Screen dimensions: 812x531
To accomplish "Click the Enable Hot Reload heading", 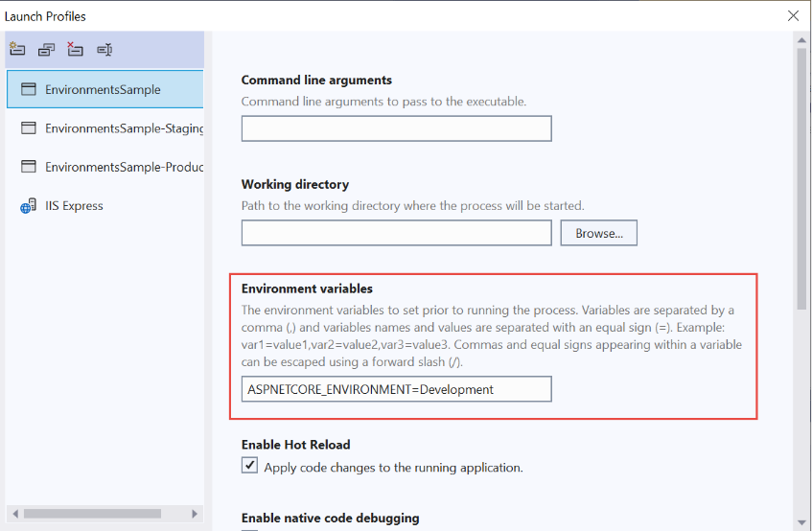I will point(295,445).
